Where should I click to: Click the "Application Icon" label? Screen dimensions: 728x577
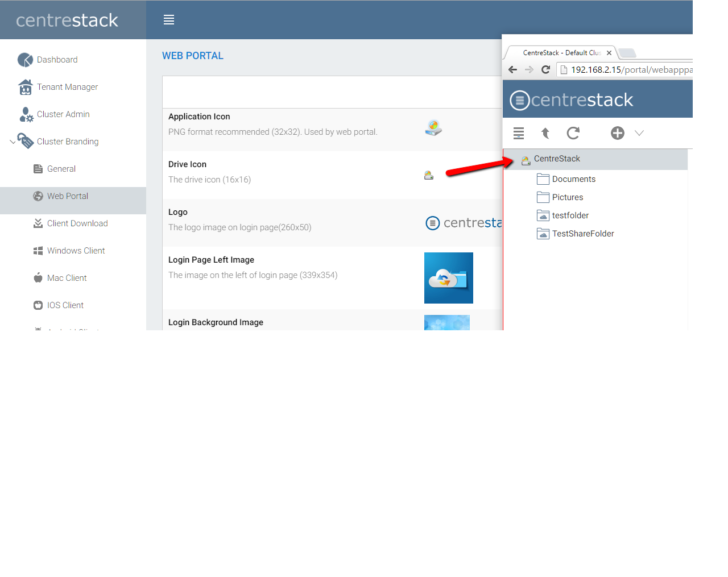tap(199, 117)
